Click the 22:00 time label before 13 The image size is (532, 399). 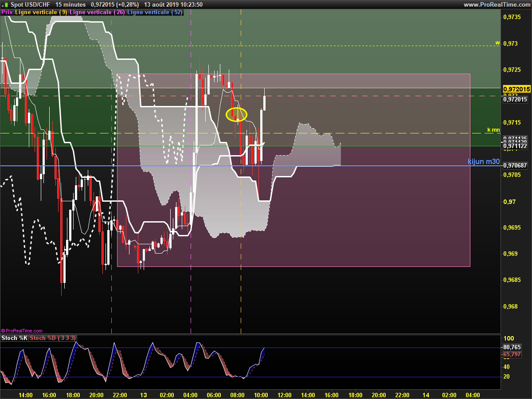[x=120, y=395]
